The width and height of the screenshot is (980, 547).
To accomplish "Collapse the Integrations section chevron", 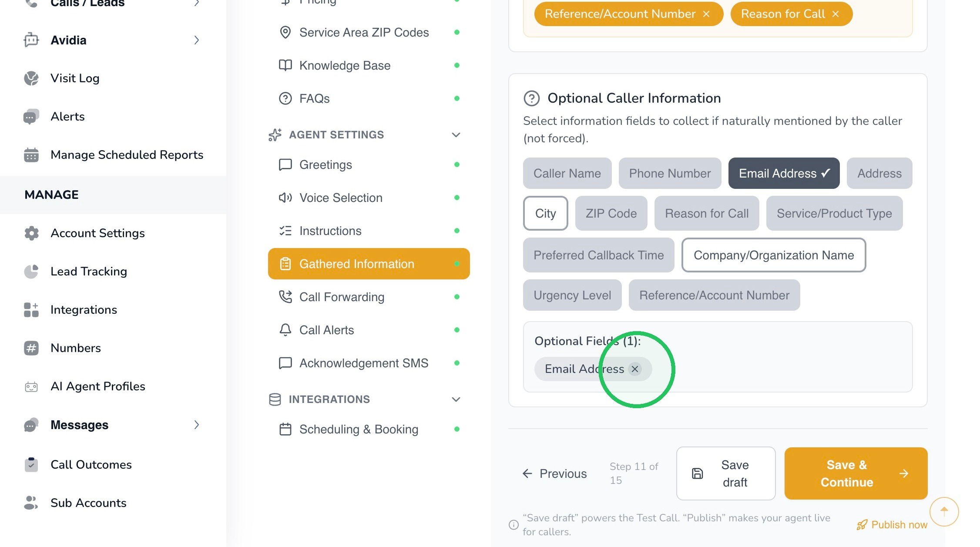I will [x=456, y=399].
